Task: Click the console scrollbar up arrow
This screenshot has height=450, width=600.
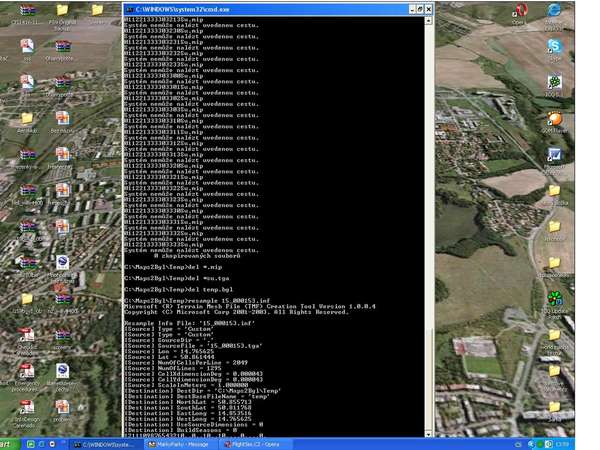Action: [x=428, y=22]
